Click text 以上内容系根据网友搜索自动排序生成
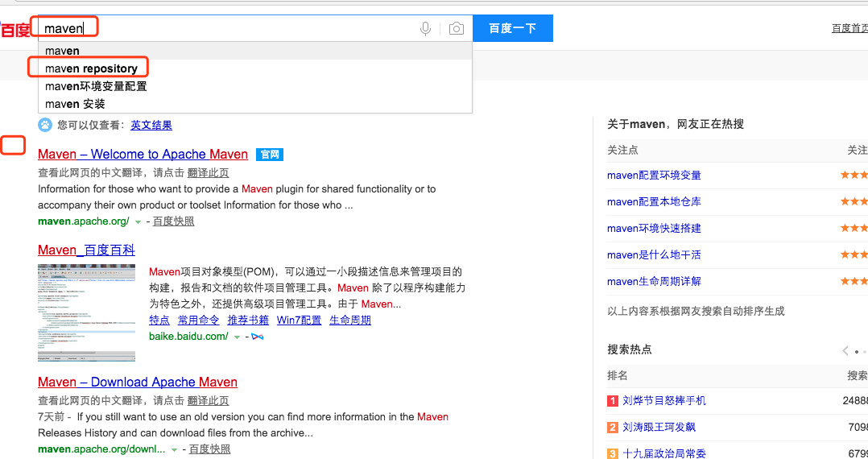The width and height of the screenshot is (868, 459). tap(696, 311)
